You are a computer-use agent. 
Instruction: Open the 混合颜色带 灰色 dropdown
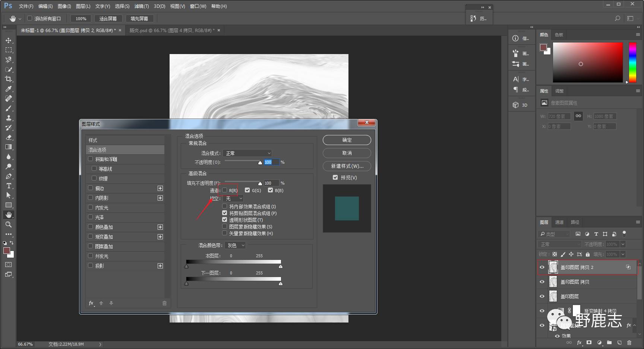[x=235, y=245]
